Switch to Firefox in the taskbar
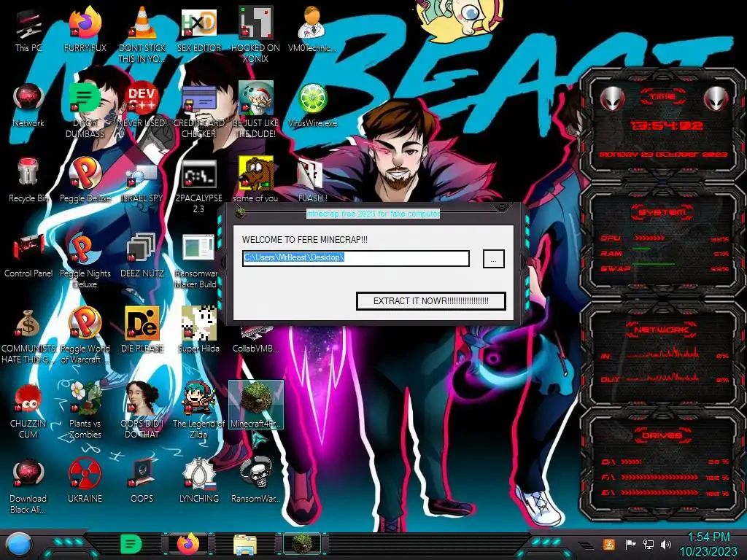The width and height of the screenshot is (747, 560). coord(188,544)
